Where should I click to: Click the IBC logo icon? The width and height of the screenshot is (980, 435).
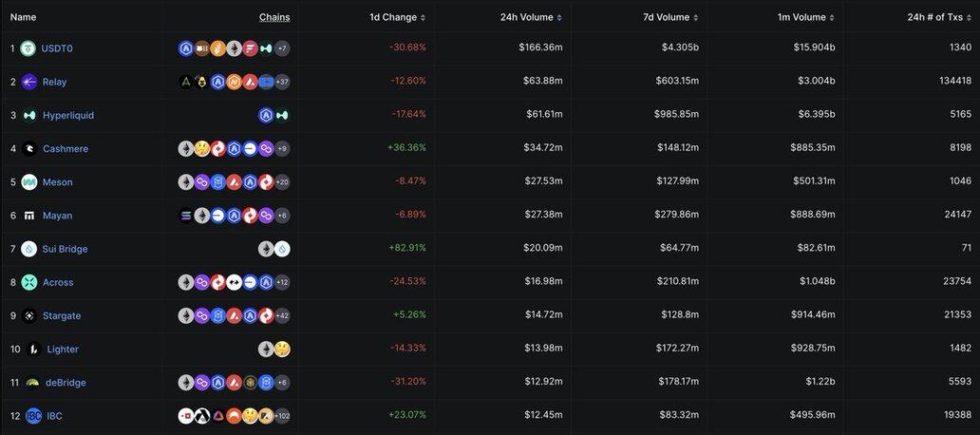point(33,415)
